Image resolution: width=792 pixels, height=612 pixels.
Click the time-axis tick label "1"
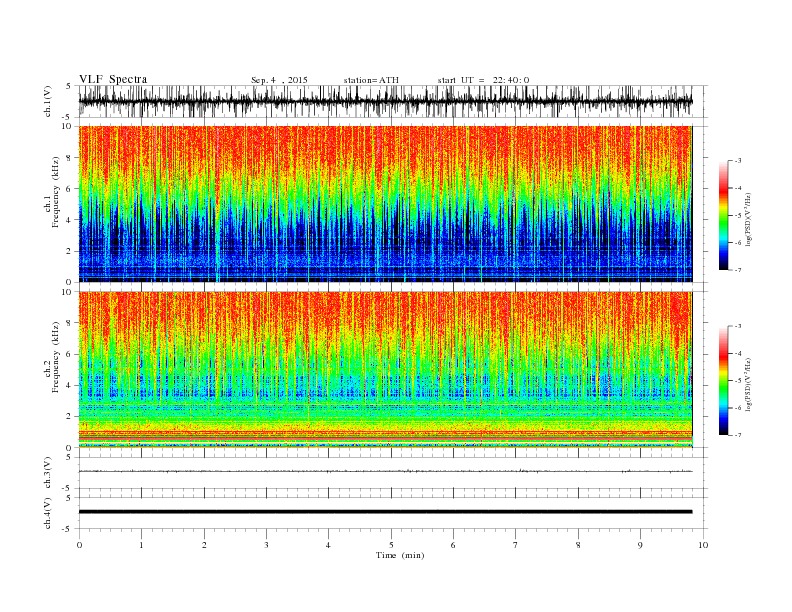click(x=141, y=545)
